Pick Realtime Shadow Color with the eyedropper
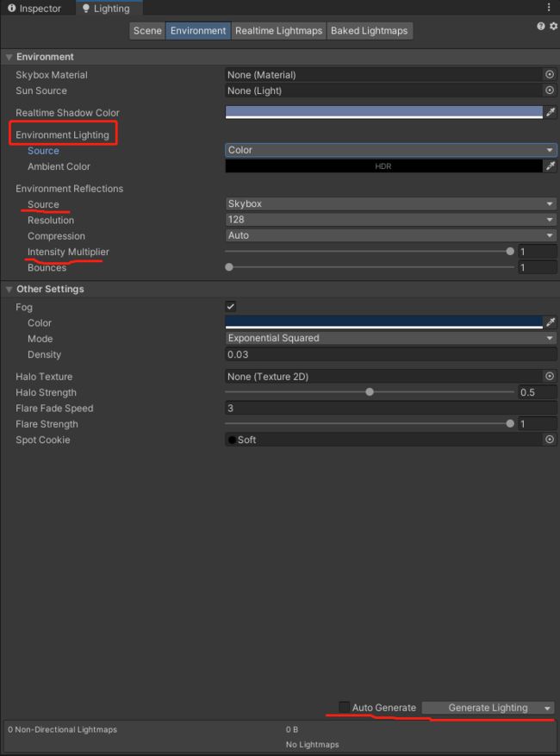The image size is (560, 756). point(551,112)
